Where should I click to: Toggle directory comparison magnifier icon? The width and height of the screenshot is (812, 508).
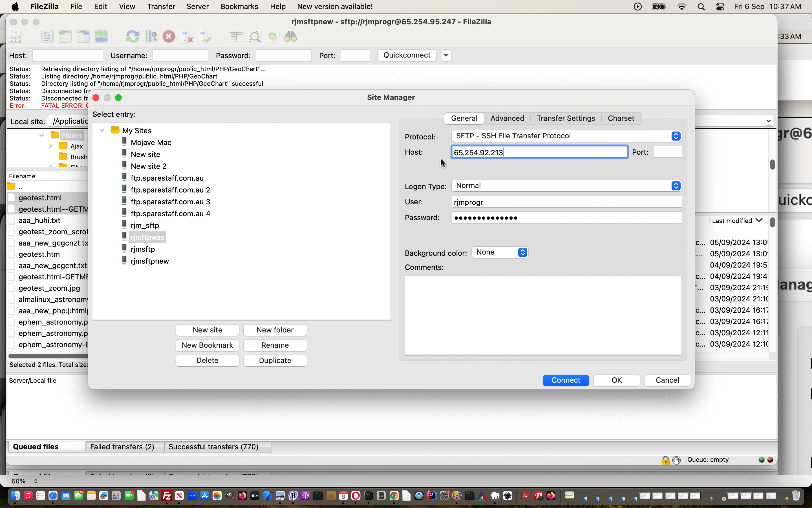pos(255,37)
